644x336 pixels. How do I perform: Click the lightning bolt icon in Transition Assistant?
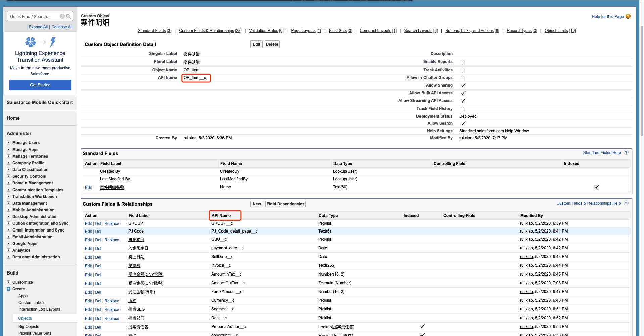click(x=52, y=42)
